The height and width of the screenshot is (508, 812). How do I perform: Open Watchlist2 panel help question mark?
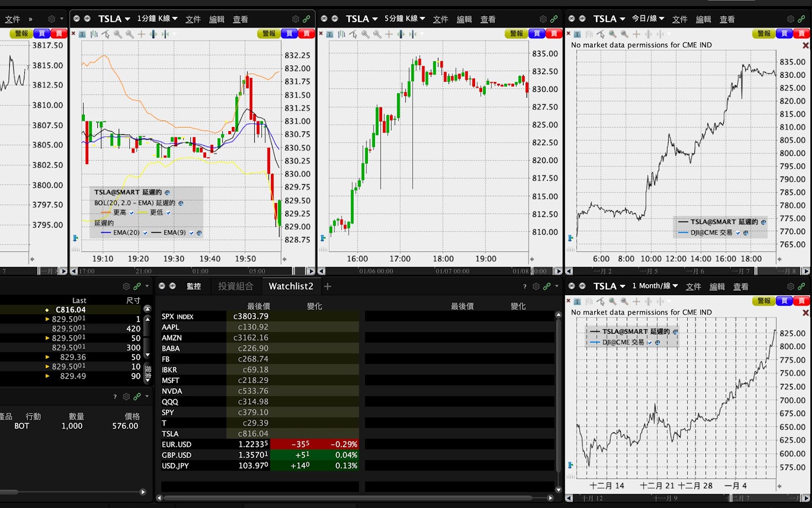pos(525,287)
